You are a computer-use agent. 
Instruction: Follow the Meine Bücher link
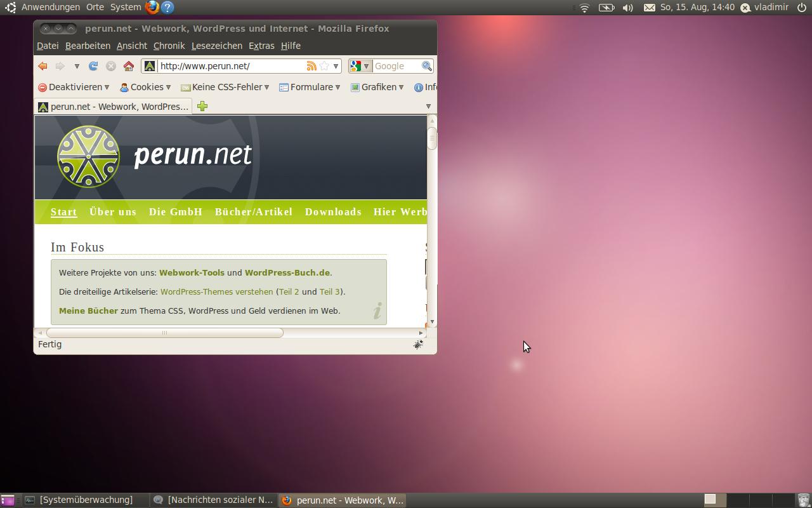(x=88, y=311)
